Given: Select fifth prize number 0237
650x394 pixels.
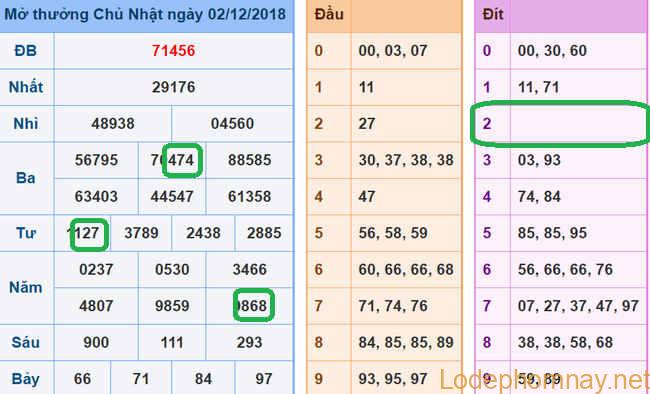Looking at the screenshot, I should click(x=96, y=270).
